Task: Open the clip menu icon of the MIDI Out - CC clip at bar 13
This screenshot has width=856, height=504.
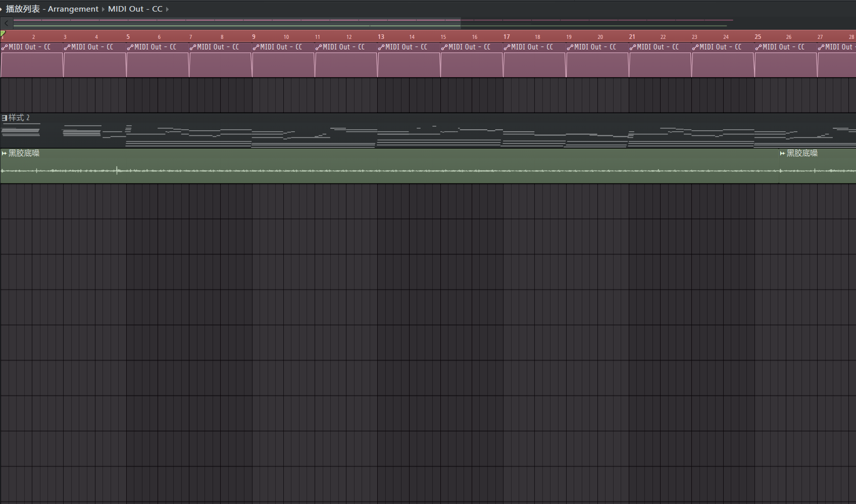Action: [381, 47]
